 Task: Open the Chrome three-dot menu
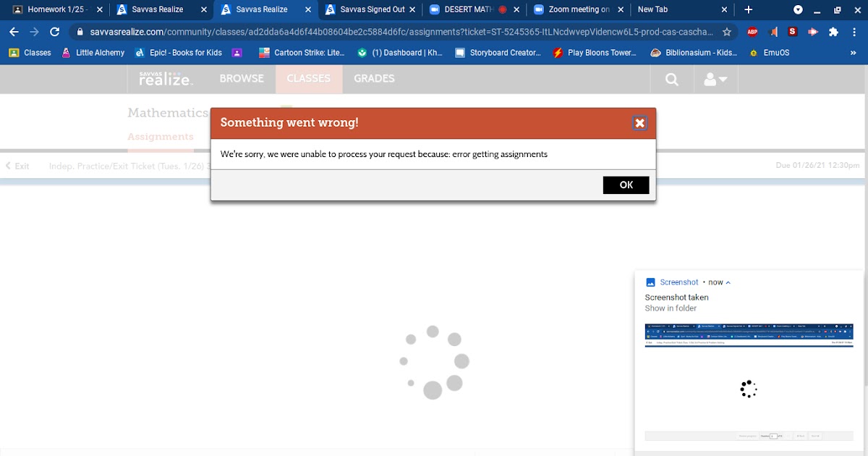(854, 32)
